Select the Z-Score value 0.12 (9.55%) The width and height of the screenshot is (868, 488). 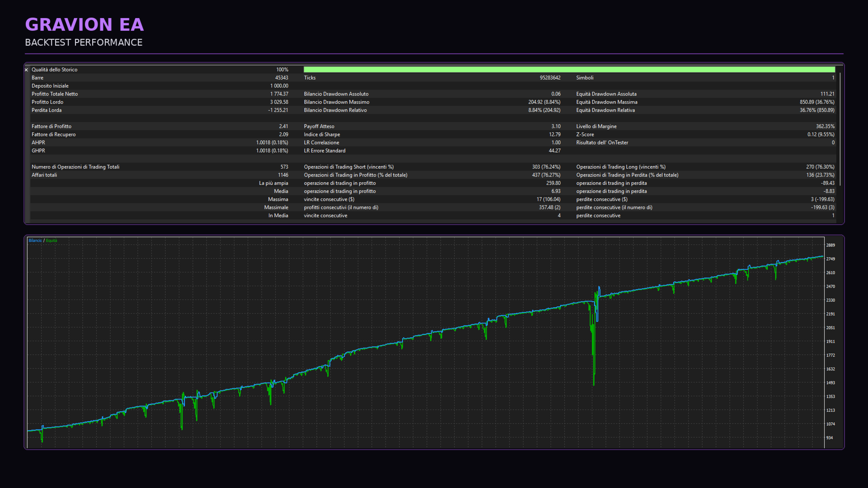coord(821,135)
